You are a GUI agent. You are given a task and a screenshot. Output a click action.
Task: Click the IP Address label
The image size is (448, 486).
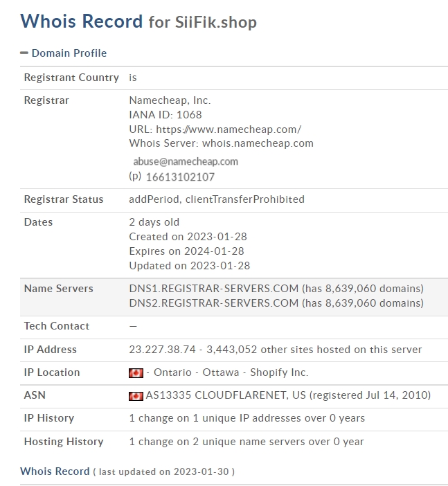(x=51, y=350)
